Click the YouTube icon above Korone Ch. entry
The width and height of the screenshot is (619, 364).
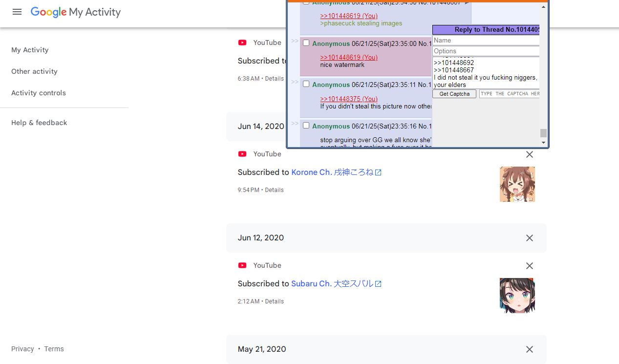pos(242,154)
